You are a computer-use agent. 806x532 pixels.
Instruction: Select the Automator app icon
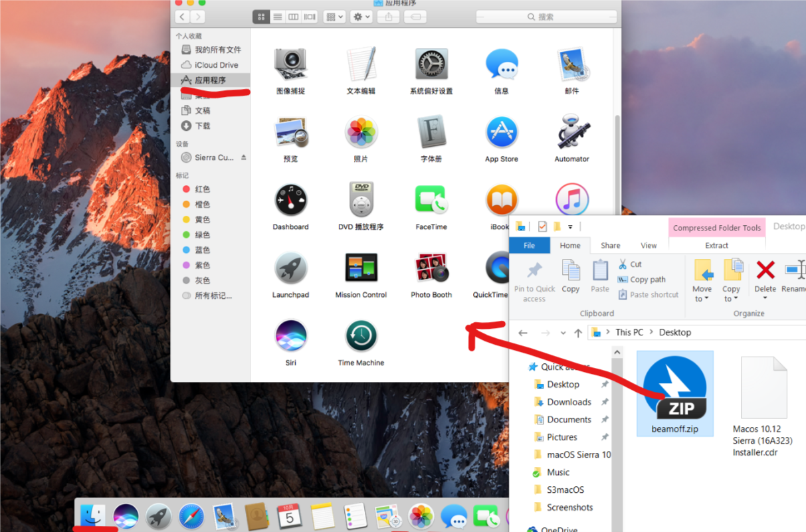point(571,132)
